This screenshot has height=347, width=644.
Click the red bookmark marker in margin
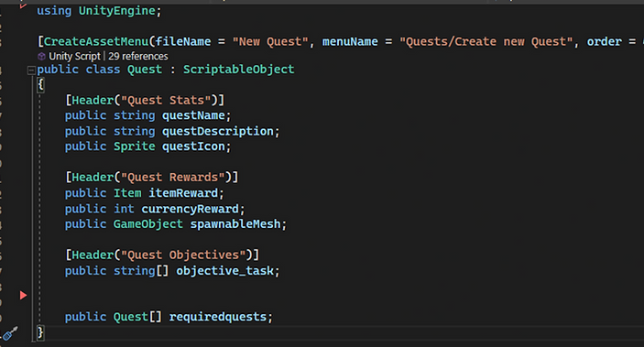(24, 295)
